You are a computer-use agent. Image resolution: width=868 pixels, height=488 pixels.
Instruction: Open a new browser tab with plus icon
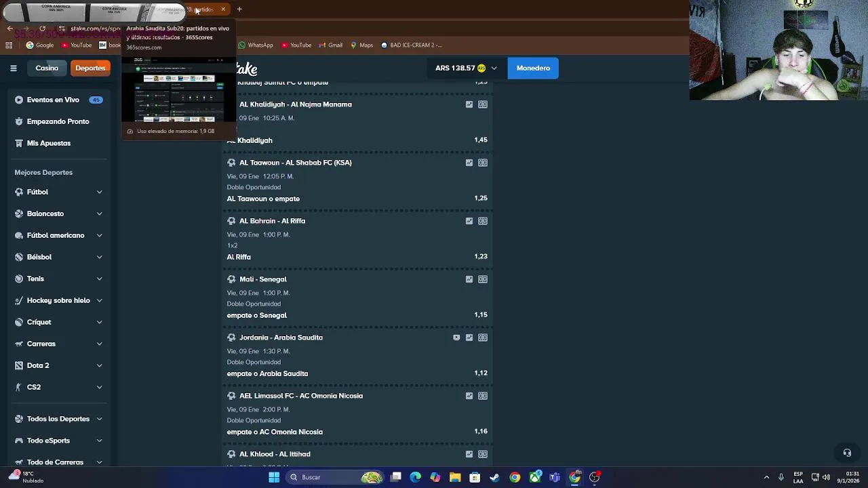pyautogui.click(x=239, y=9)
